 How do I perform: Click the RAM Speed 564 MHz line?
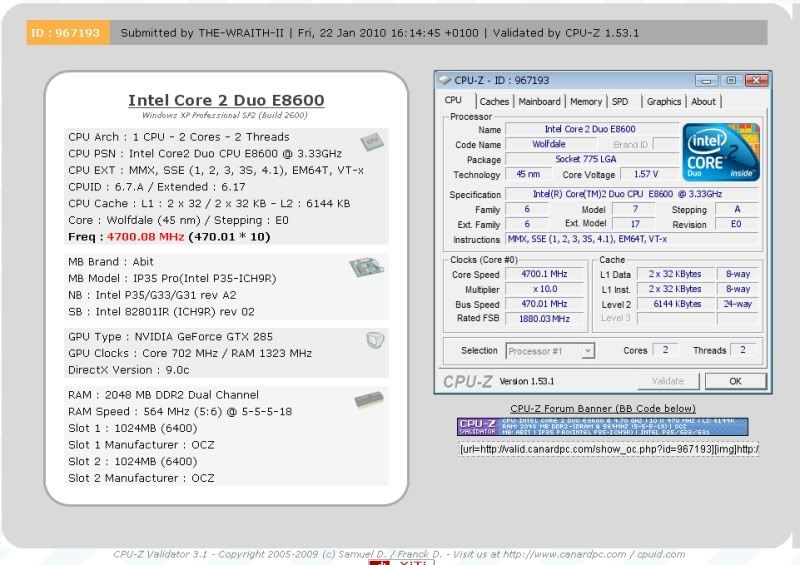[x=180, y=412]
